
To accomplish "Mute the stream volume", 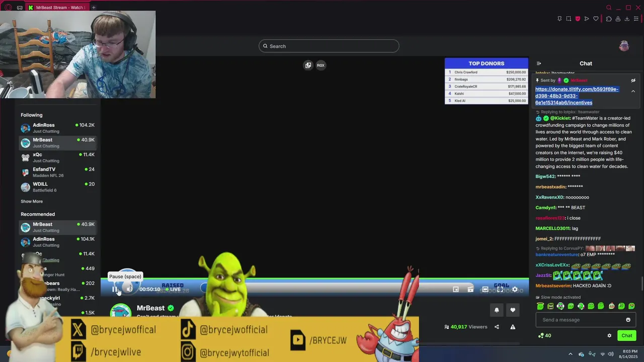I will pos(129,289).
